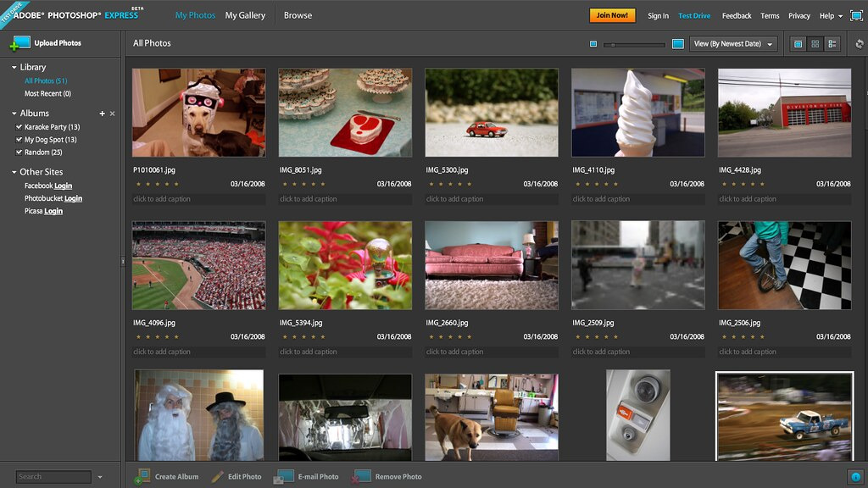Click the Upload Photos icon
868x488 pixels.
tap(20, 43)
